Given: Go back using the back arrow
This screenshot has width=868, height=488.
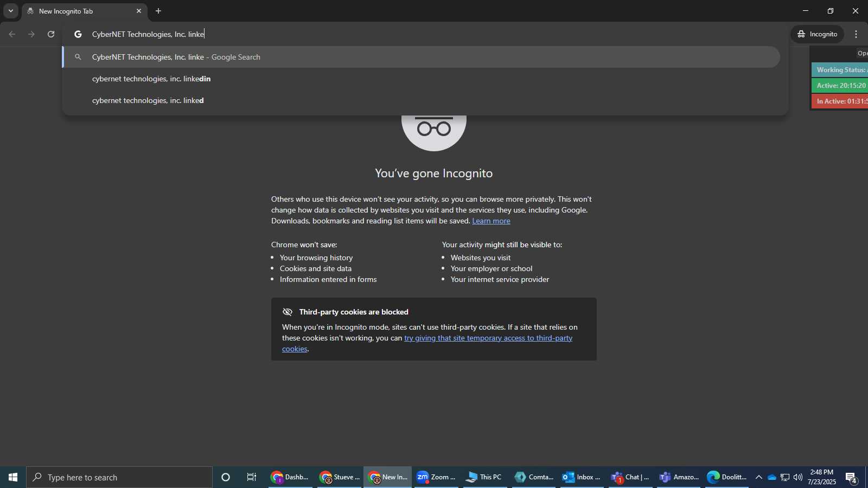Looking at the screenshot, I should coord(12,34).
